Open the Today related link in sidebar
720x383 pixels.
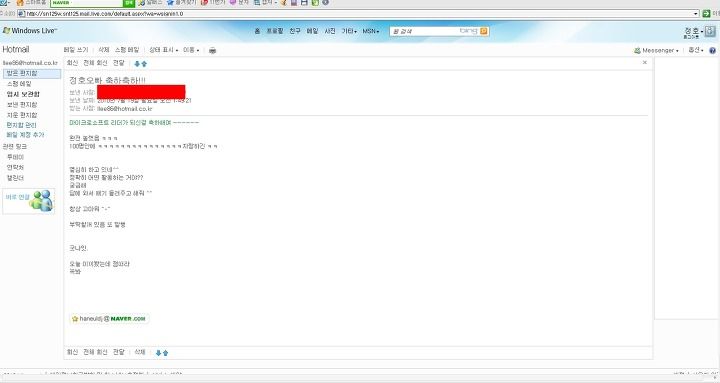[x=15, y=157]
